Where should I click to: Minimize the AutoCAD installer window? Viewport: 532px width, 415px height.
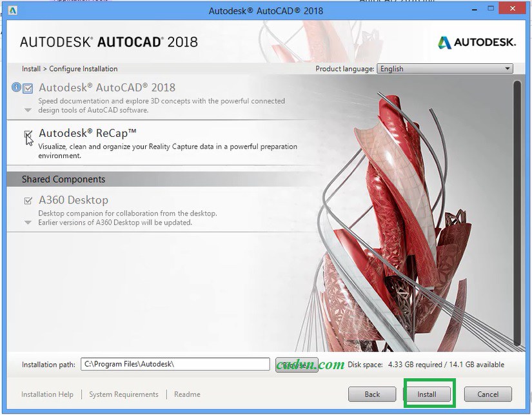click(475, 10)
